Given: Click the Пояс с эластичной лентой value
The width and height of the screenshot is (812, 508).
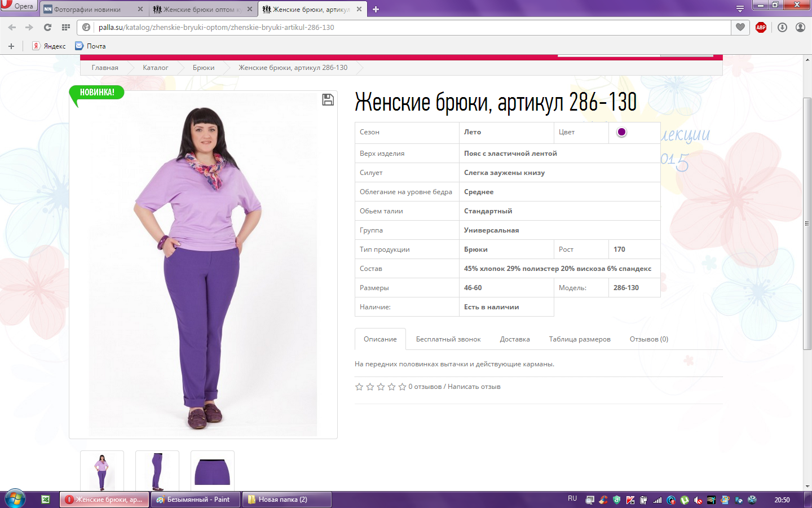Looking at the screenshot, I should coord(511,154).
